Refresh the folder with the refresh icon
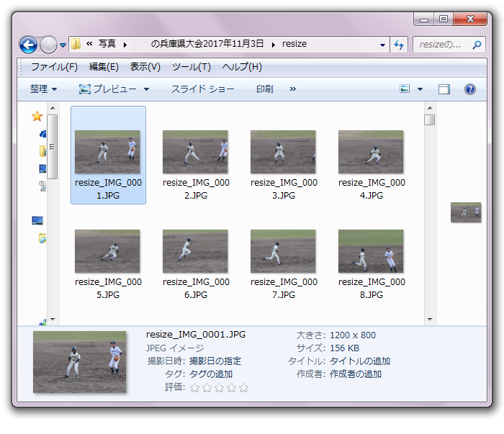This screenshot has width=504, height=434. point(399,45)
